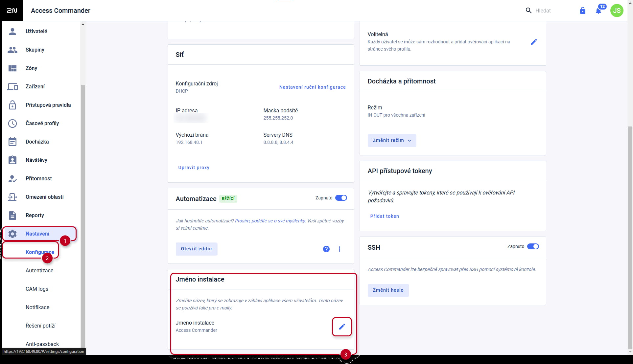Open JS user avatar menu
Screen dimensions: 633x364
(617, 11)
